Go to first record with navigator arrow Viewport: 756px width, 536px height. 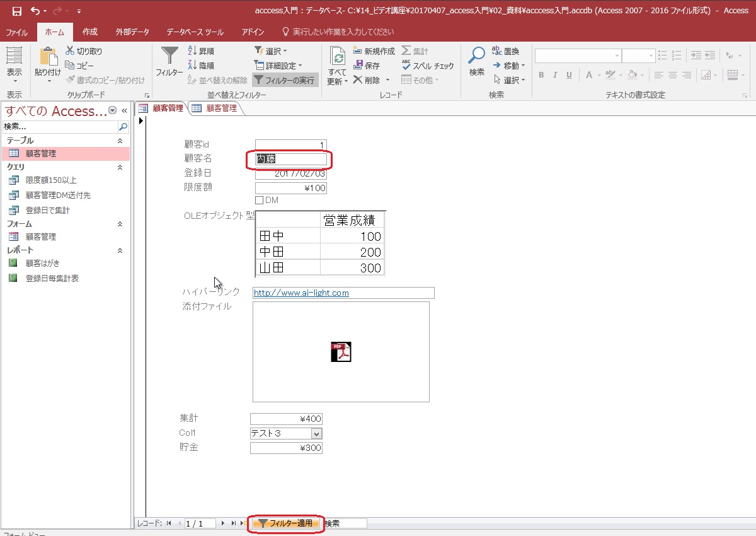pos(169,523)
